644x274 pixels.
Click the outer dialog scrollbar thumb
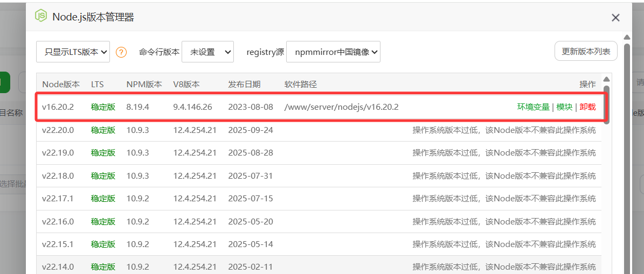tap(627, 158)
